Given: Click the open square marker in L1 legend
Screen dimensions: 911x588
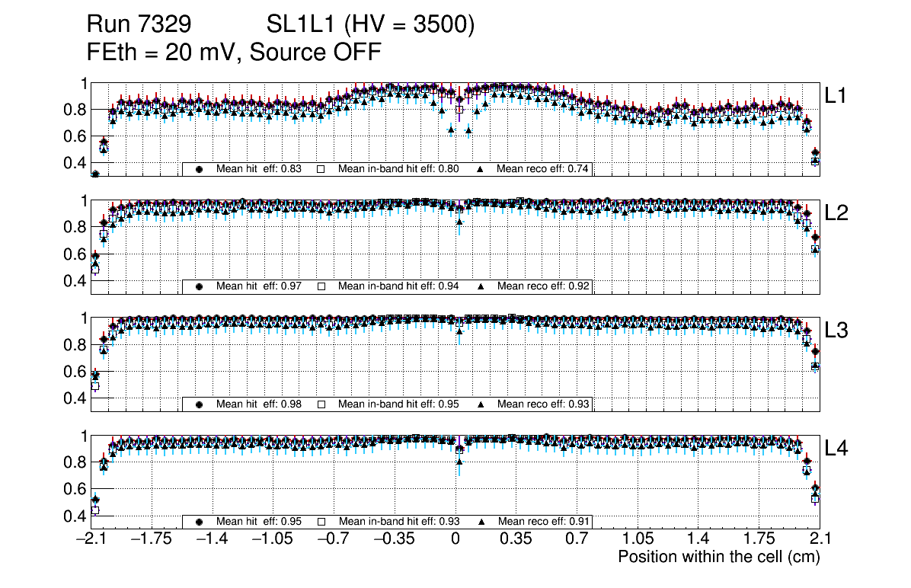Looking at the screenshot, I should pos(321,169).
